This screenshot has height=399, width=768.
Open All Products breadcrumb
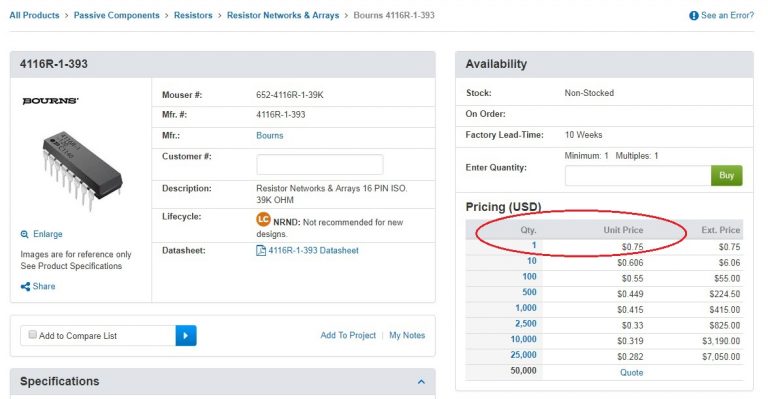[x=34, y=15]
